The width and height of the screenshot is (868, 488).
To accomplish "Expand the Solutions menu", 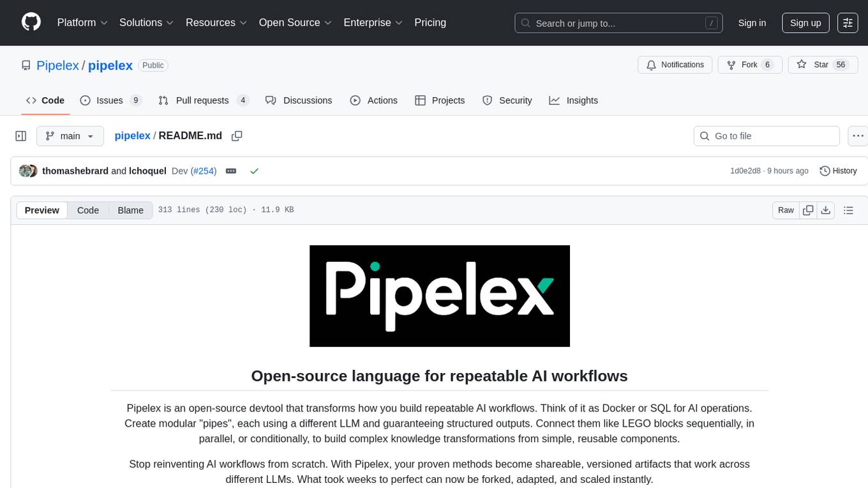I will pos(147,22).
